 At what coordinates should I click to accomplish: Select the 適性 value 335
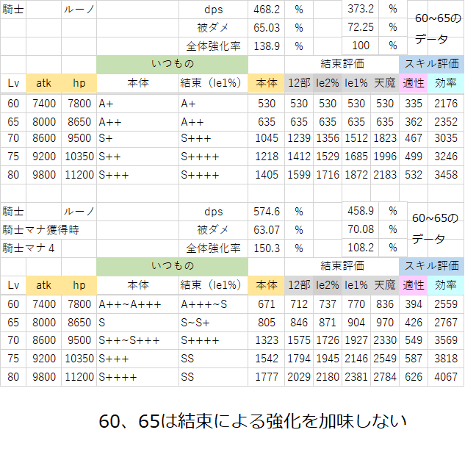tap(414, 104)
